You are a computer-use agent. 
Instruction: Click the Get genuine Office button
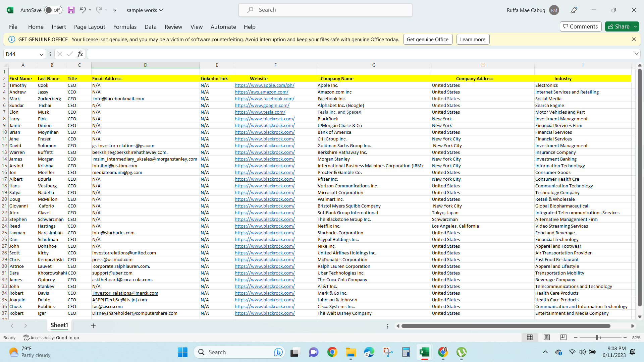click(x=428, y=39)
